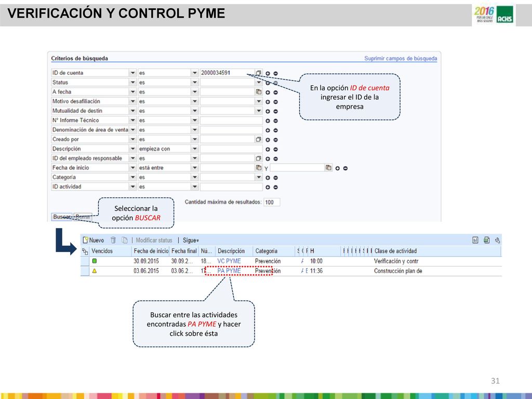Select the row of 03.06.2015 activity

[x=85, y=271]
